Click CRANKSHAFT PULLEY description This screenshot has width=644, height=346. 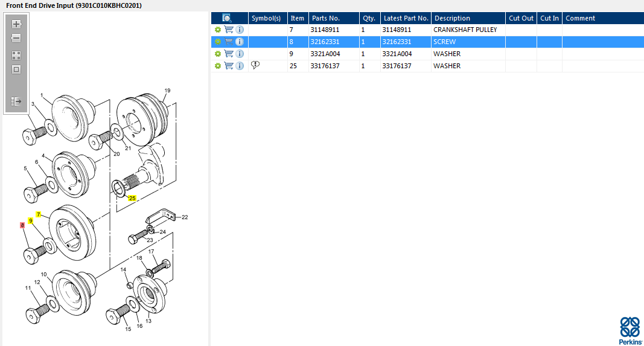[465, 30]
